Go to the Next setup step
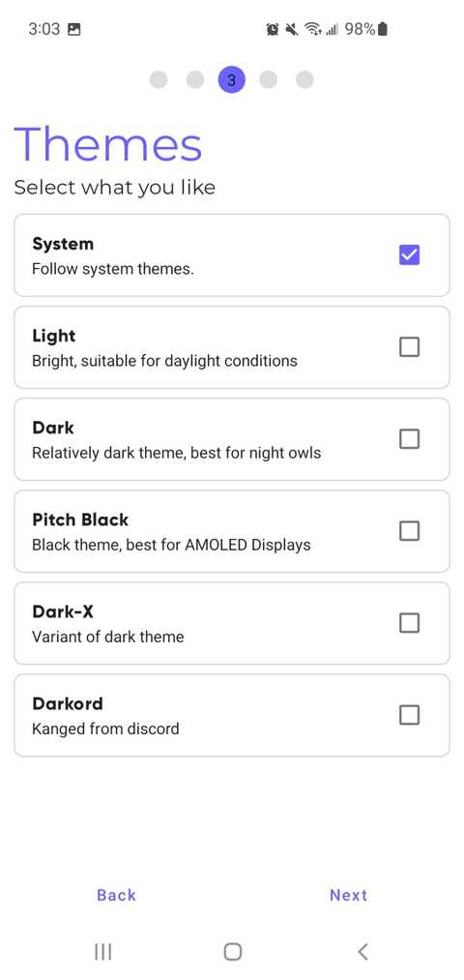Viewport: 464px width, 980px height. click(x=348, y=895)
